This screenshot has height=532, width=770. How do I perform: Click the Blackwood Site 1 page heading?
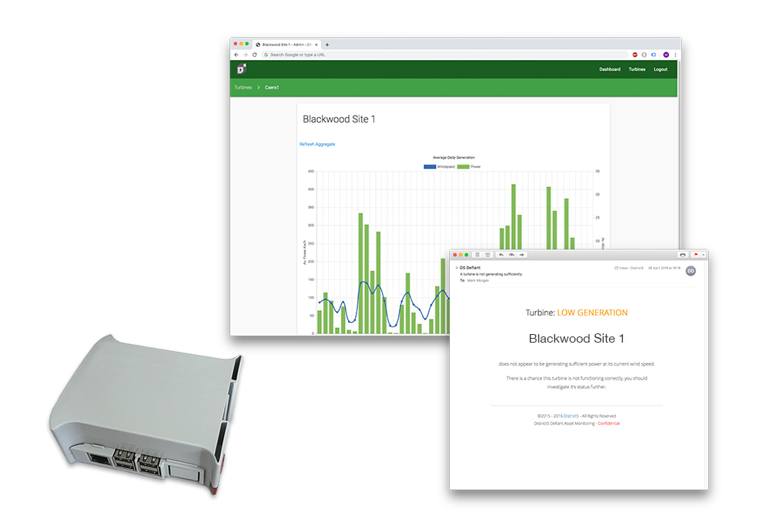click(x=339, y=119)
